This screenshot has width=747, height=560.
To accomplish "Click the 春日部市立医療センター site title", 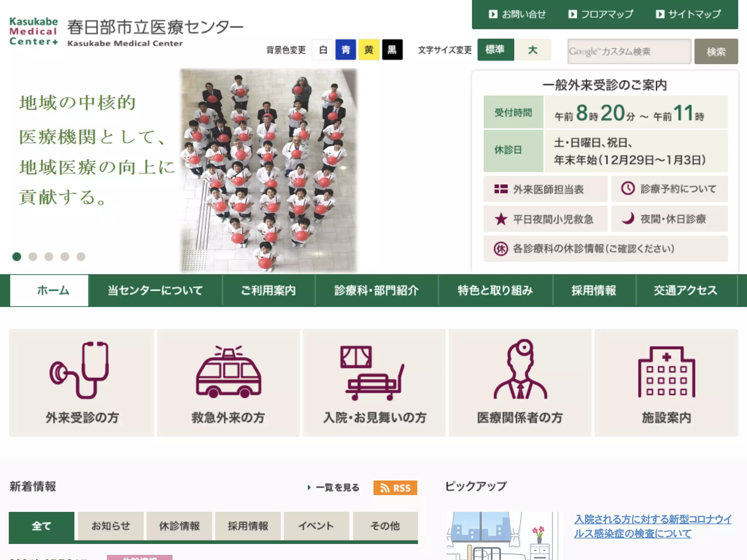I will [x=155, y=27].
